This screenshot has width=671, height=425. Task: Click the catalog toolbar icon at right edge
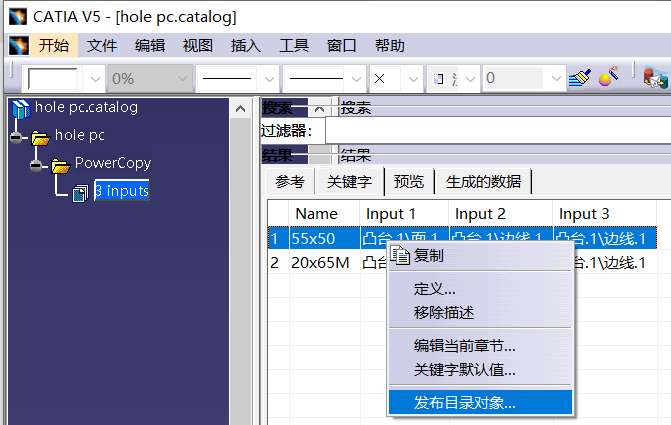click(x=656, y=78)
